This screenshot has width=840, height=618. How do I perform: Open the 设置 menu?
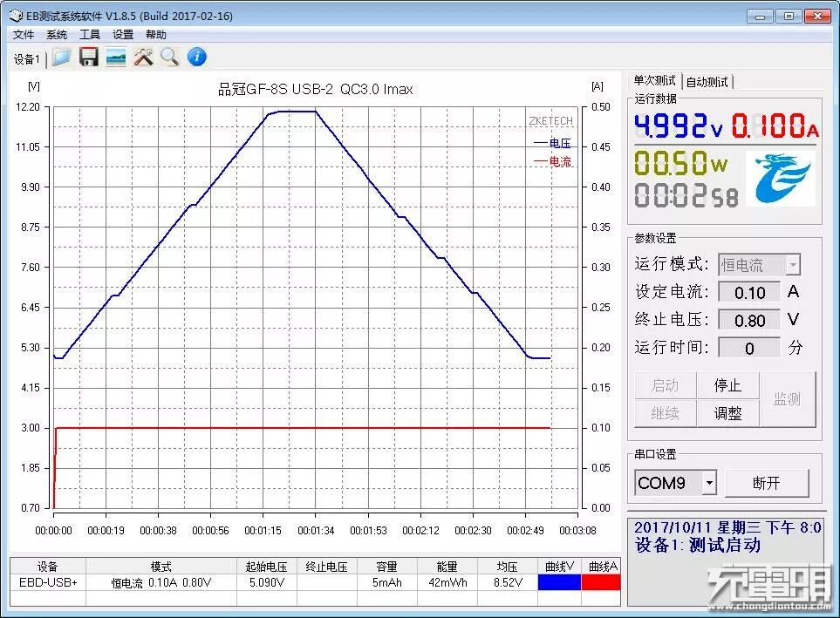(123, 35)
